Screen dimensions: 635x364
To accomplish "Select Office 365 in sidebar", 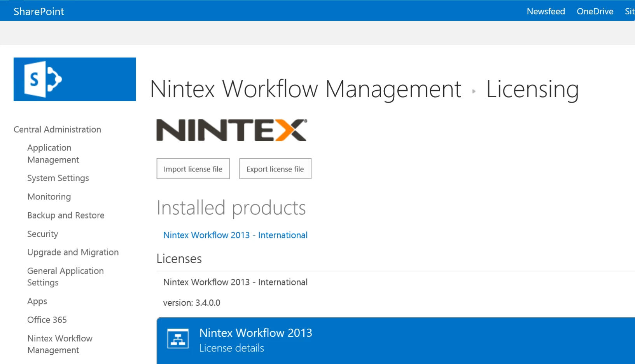I will point(47,320).
